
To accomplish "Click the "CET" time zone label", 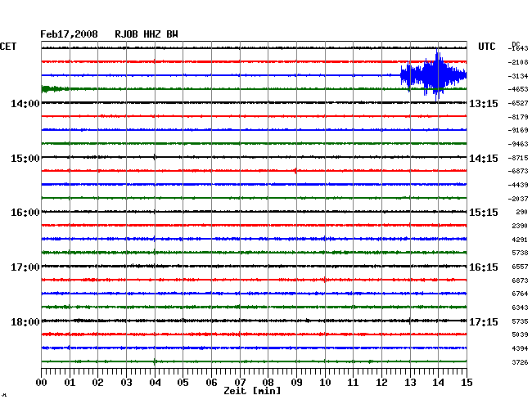I will [8, 47].
